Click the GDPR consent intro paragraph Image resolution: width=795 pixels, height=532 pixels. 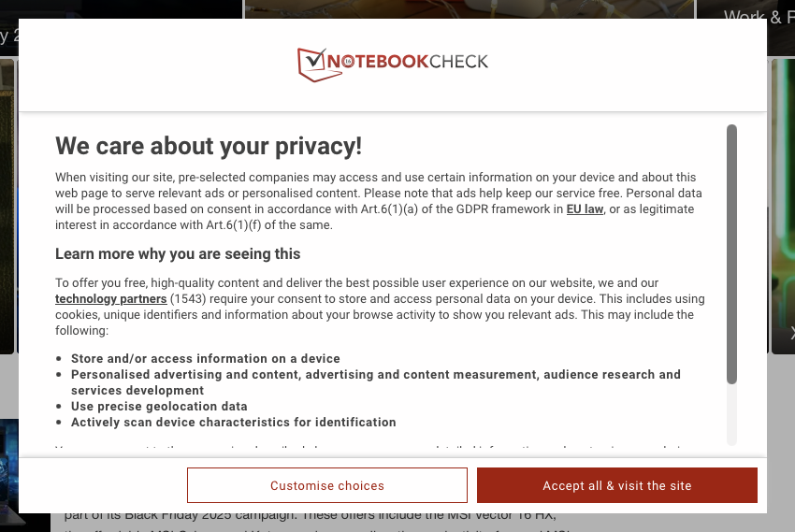tap(374, 201)
